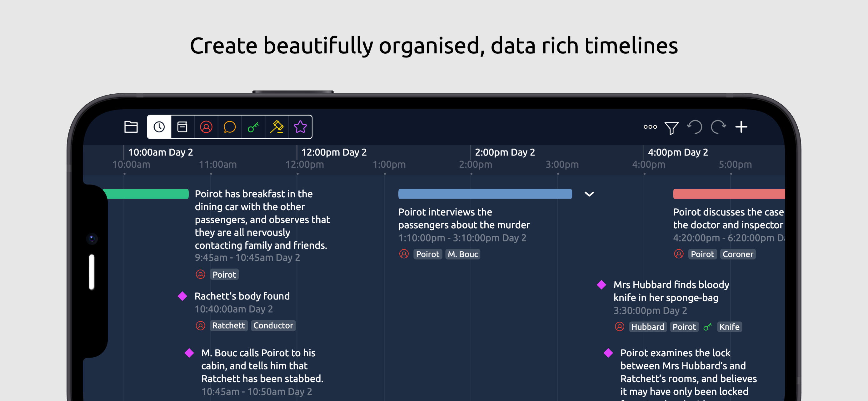Click the Poirot tag under breakfast event
Viewport: 868px width, 401px height.
click(224, 275)
